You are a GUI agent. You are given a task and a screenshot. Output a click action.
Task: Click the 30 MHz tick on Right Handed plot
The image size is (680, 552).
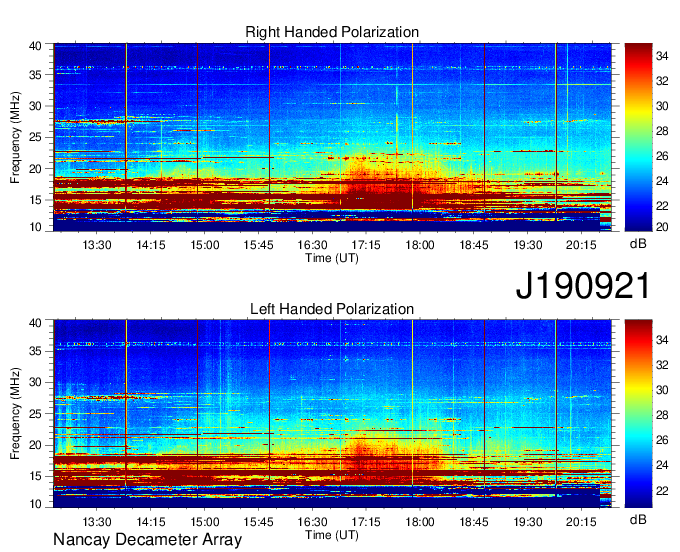click(x=35, y=106)
